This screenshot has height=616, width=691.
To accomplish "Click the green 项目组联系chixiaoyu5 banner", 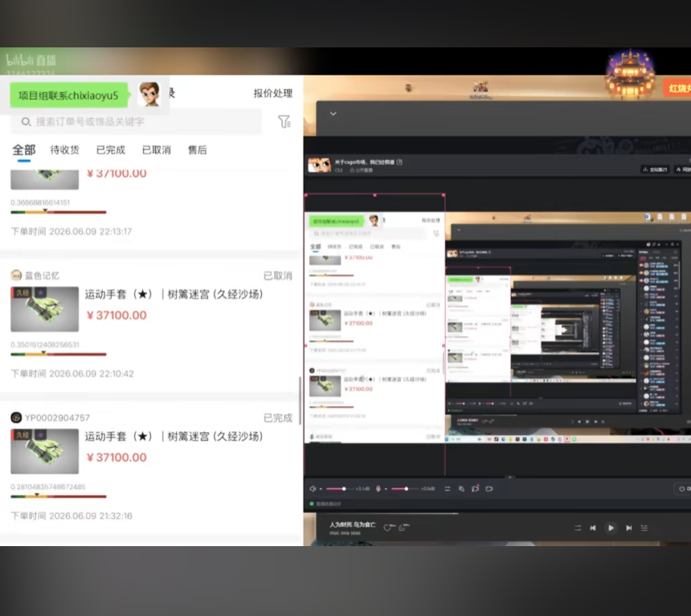I will click(x=69, y=96).
